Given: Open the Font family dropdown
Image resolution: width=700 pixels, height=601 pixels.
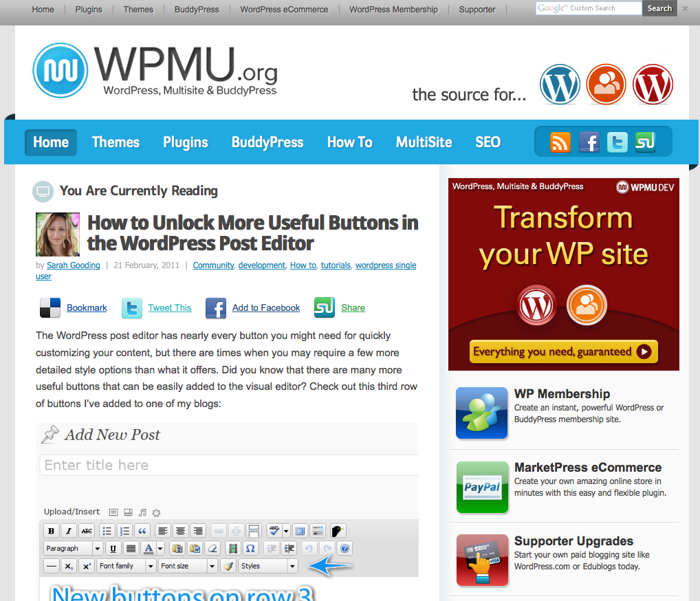Looking at the screenshot, I should 127,566.
